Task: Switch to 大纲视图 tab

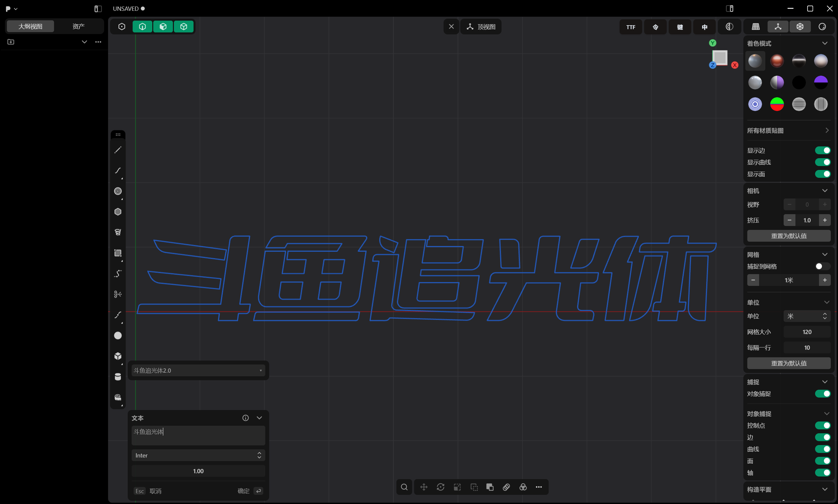Action: [30, 26]
